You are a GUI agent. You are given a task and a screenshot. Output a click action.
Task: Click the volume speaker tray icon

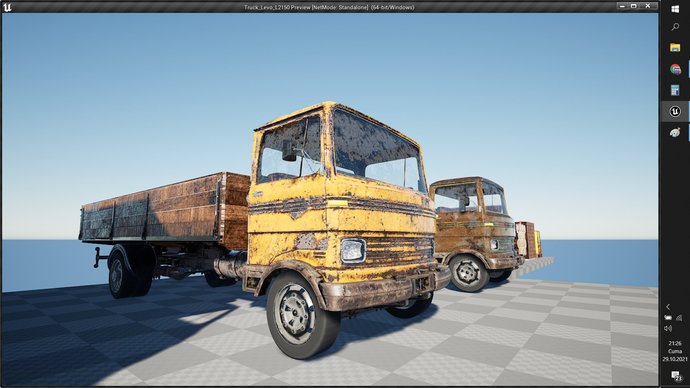click(668, 328)
